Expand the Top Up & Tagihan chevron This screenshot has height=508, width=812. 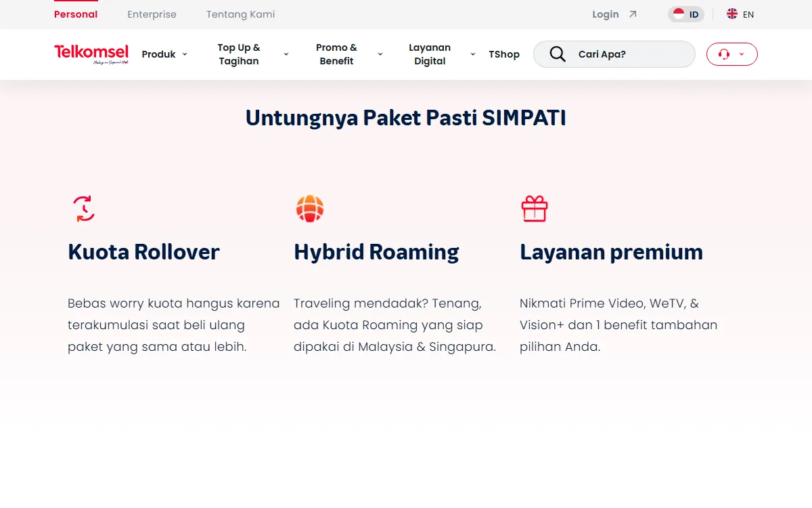(x=286, y=54)
